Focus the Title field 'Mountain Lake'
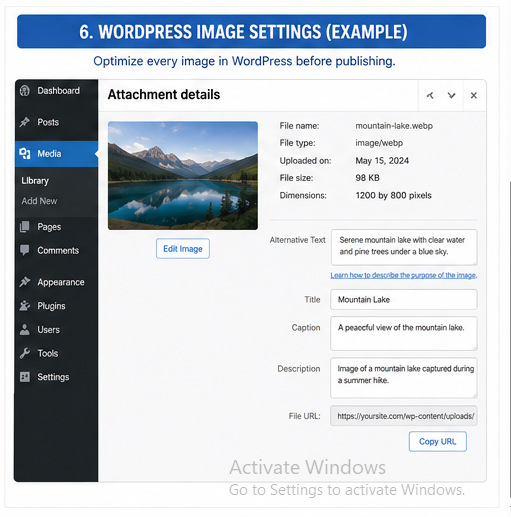This screenshot has height=517, width=511. tap(404, 299)
